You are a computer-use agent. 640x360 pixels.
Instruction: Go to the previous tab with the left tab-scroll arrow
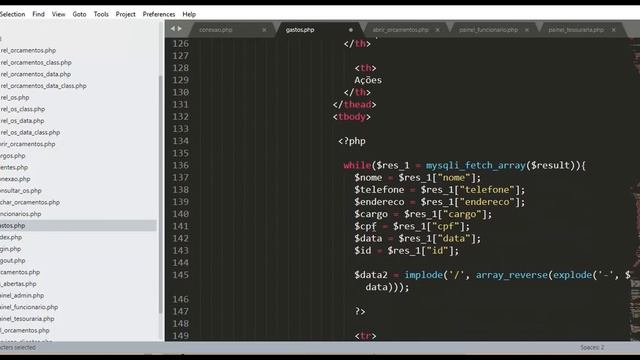coord(173,29)
